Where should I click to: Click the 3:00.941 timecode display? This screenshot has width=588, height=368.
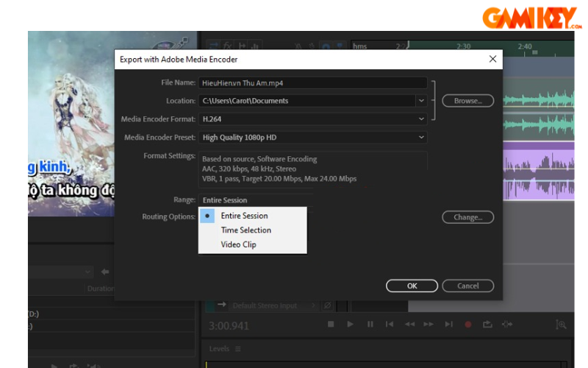point(229,325)
